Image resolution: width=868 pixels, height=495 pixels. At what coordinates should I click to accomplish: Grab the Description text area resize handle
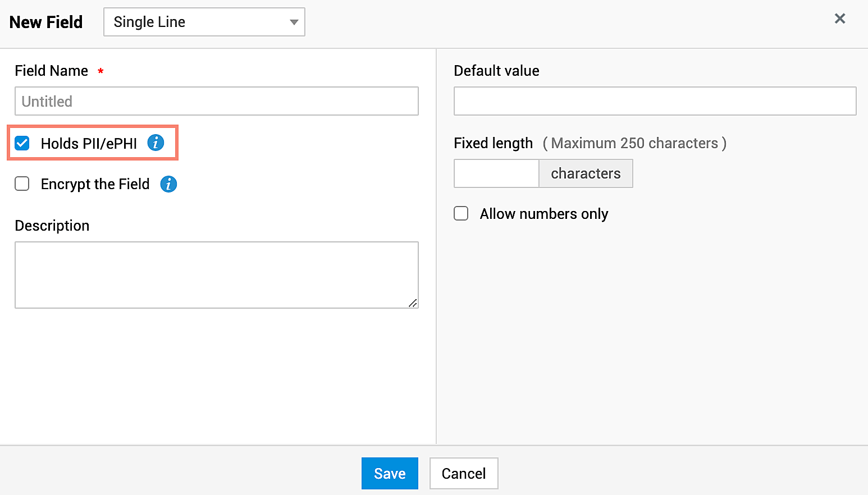point(413,303)
